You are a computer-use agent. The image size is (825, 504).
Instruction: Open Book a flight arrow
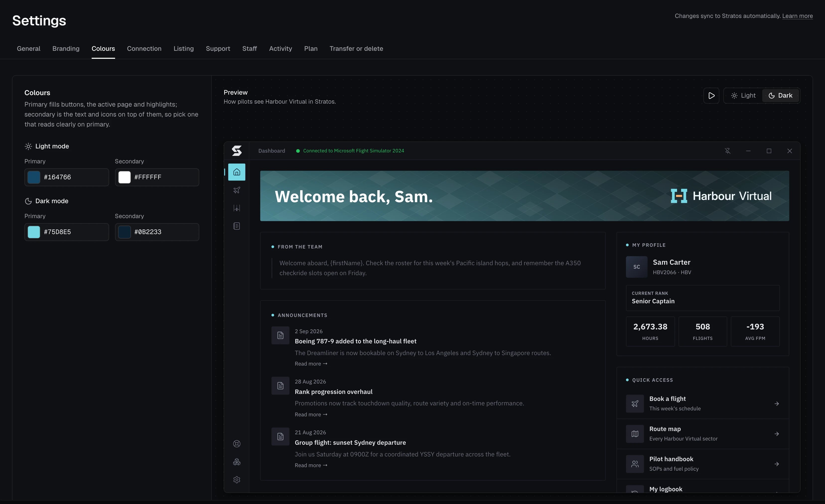coord(777,404)
